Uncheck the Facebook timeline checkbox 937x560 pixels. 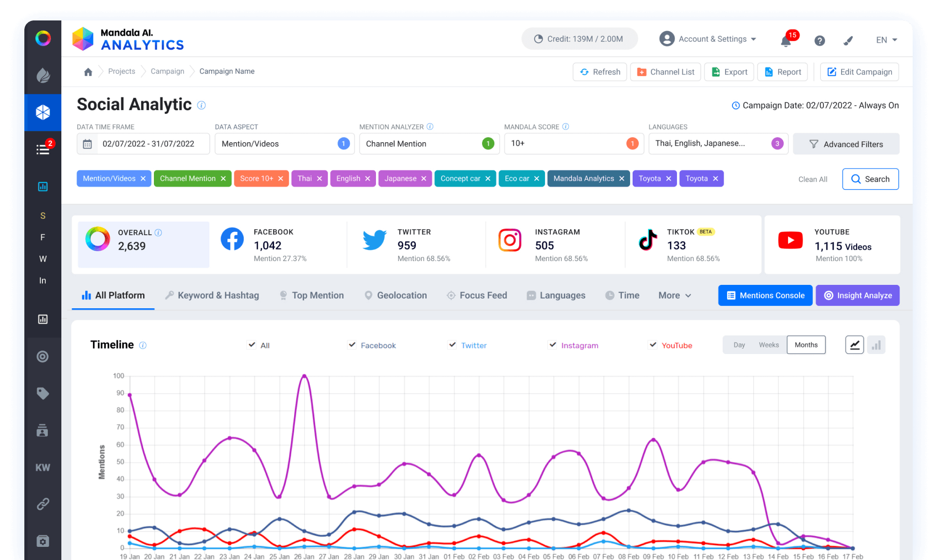click(352, 345)
